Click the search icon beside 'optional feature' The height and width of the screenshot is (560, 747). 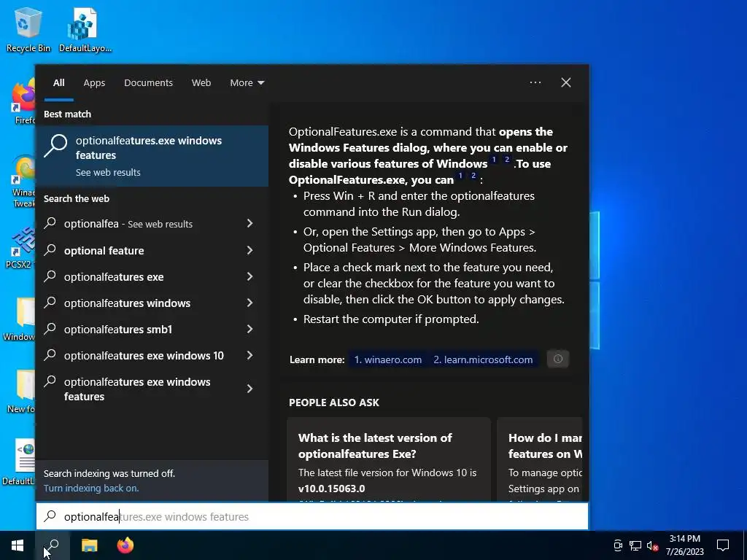50,250
